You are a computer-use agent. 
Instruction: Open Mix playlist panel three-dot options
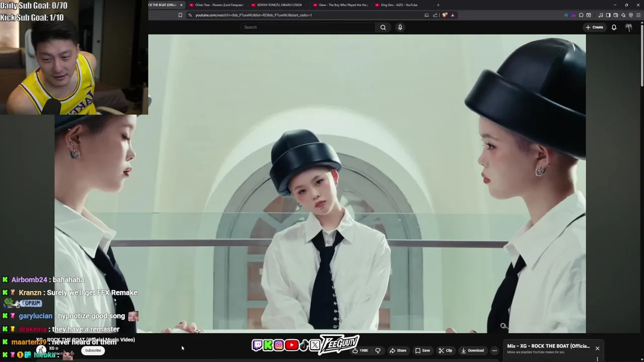click(x=597, y=359)
